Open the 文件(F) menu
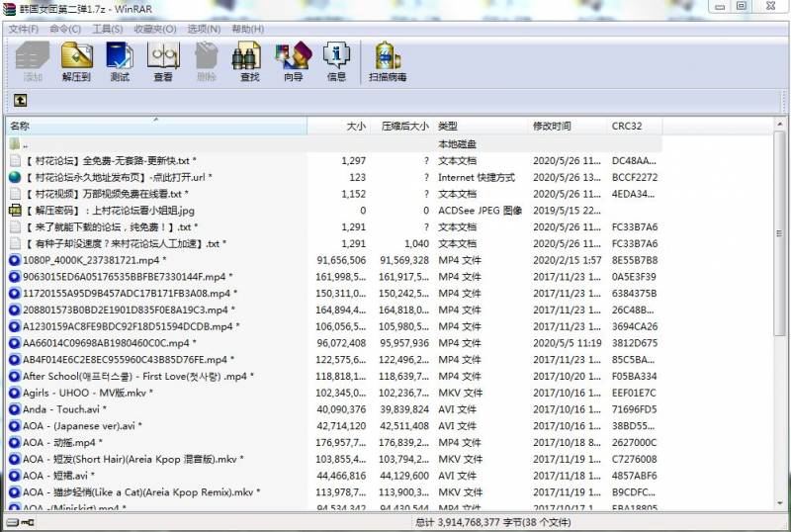This screenshot has height=532, width=791. pyautogui.click(x=23, y=29)
